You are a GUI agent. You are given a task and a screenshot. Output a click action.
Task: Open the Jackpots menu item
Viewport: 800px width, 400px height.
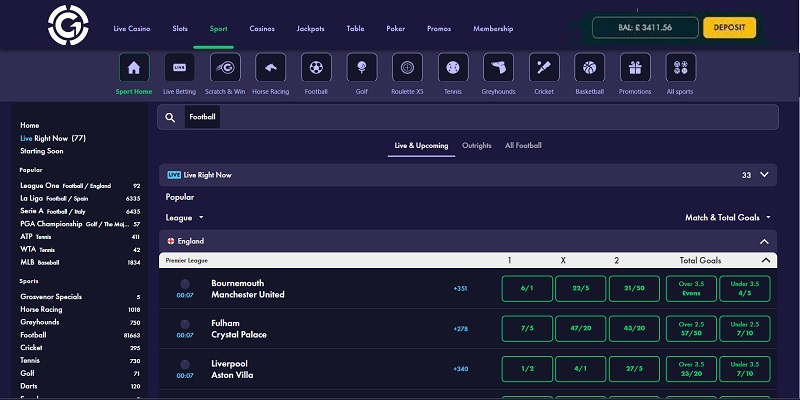[x=310, y=29]
